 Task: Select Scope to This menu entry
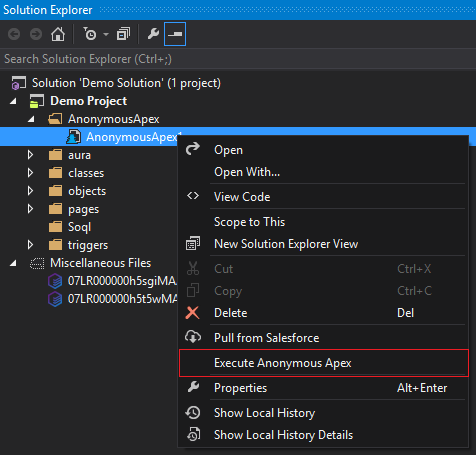click(323, 222)
